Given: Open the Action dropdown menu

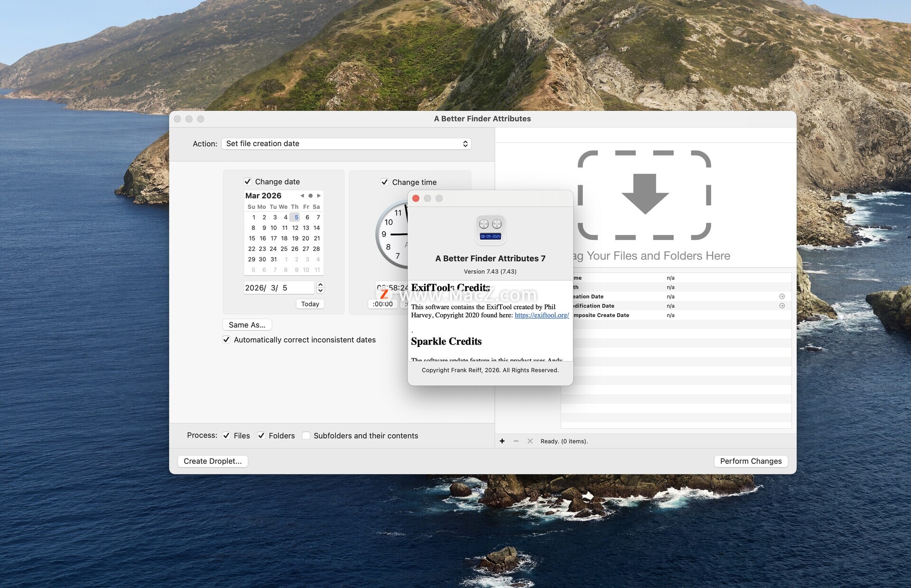Looking at the screenshot, I should [x=346, y=143].
